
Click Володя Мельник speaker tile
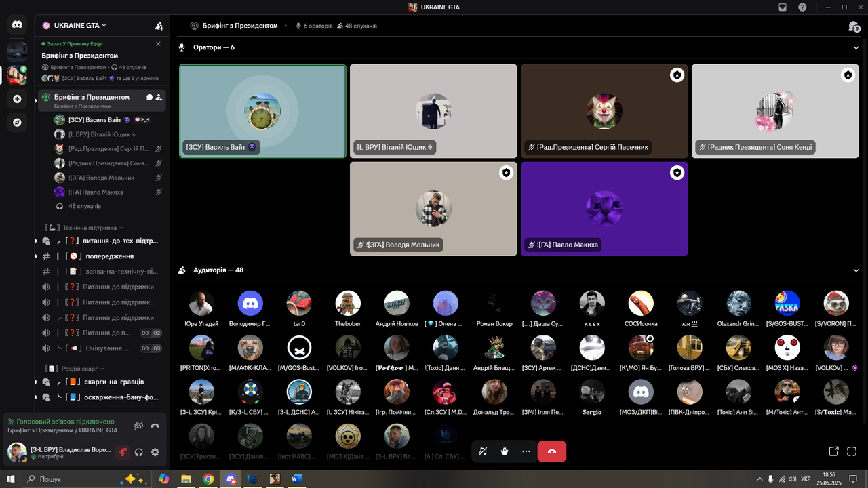(433, 209)
